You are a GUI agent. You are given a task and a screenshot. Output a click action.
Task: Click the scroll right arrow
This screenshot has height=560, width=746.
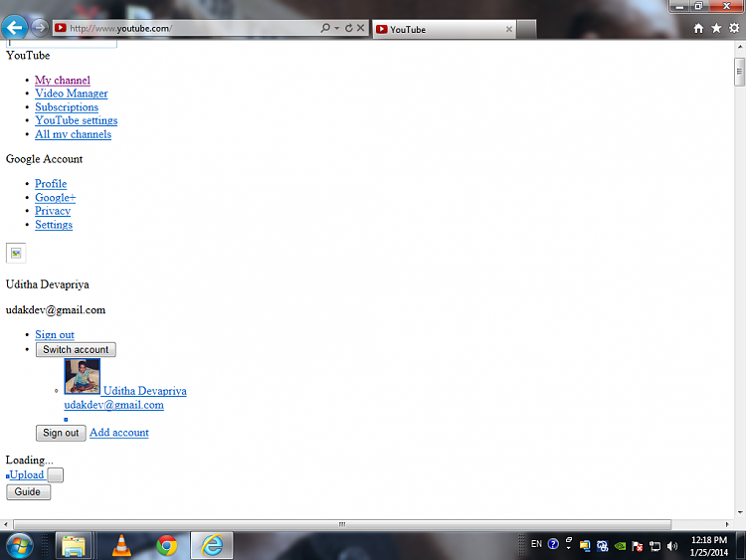727,524
